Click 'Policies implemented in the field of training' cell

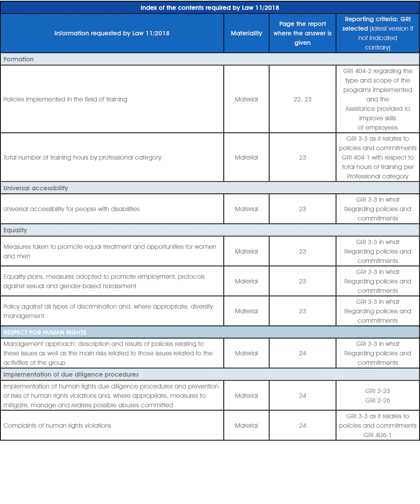pos(65,99)
